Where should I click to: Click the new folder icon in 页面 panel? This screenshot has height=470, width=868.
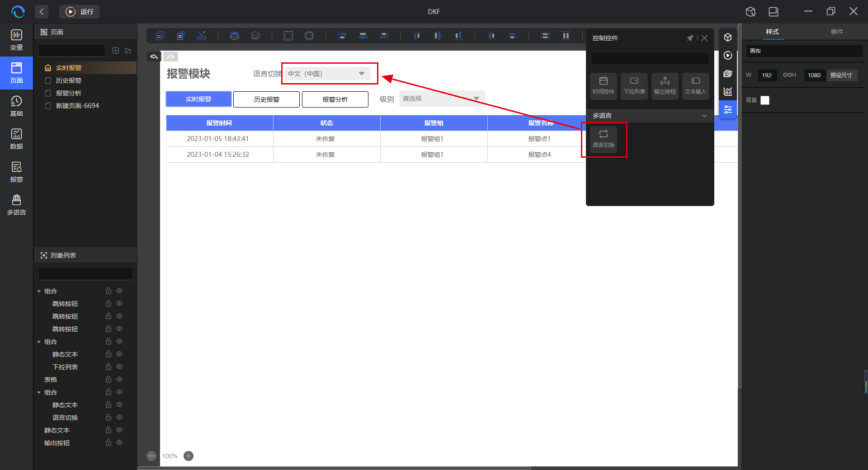tap(128, 51)
